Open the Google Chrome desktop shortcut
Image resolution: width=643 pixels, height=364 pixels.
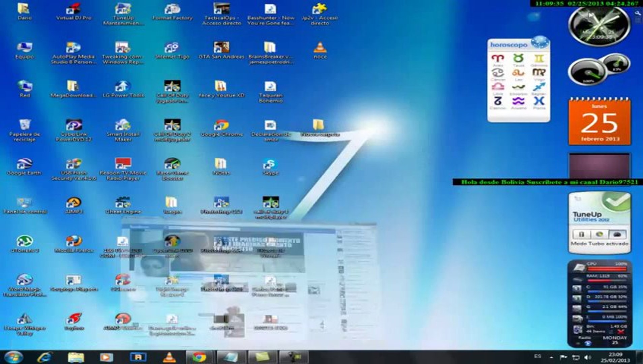coord(221,128)
